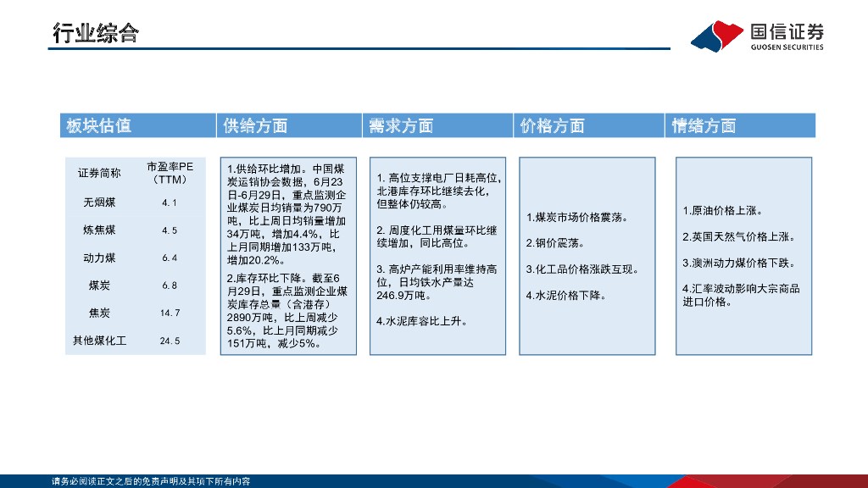Click the item 3.澳洲动力煤价格下跌
The width and height of the screenshot is (868, 488).
pyautogui.click(x=739, y=263)
